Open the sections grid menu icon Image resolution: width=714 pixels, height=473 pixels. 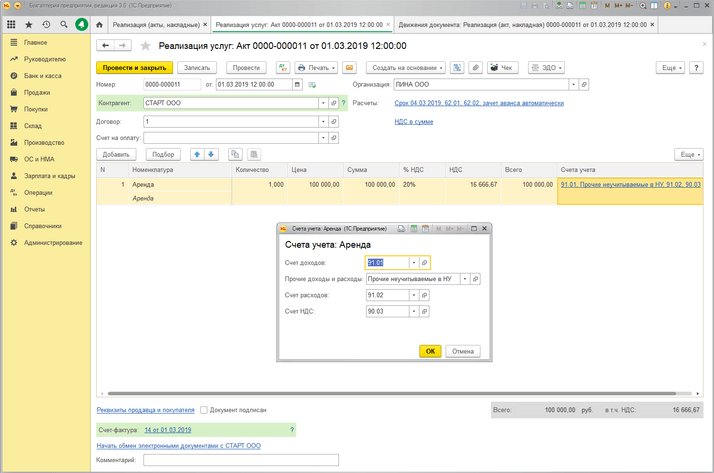click(11, 23)
